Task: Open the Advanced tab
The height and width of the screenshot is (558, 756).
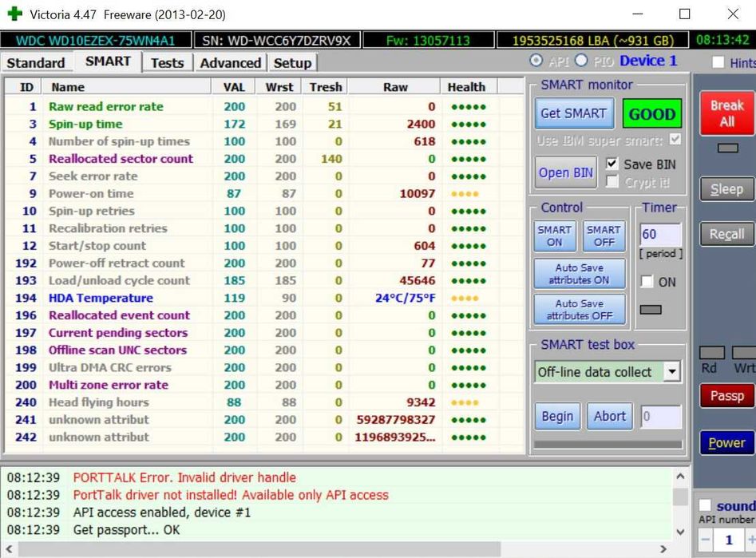Action: point(231,63)
